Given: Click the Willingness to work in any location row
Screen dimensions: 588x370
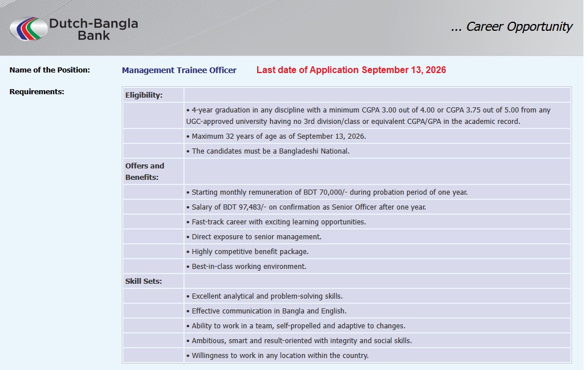Looking at the screenshot, I should click(x=377, y=355).
